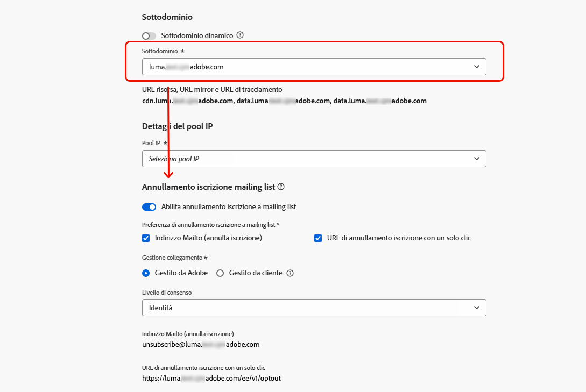This screenshot has height=392, width=586.
Task: Select the Gestito da Adobe radio button
Action: tap(146, 273)
